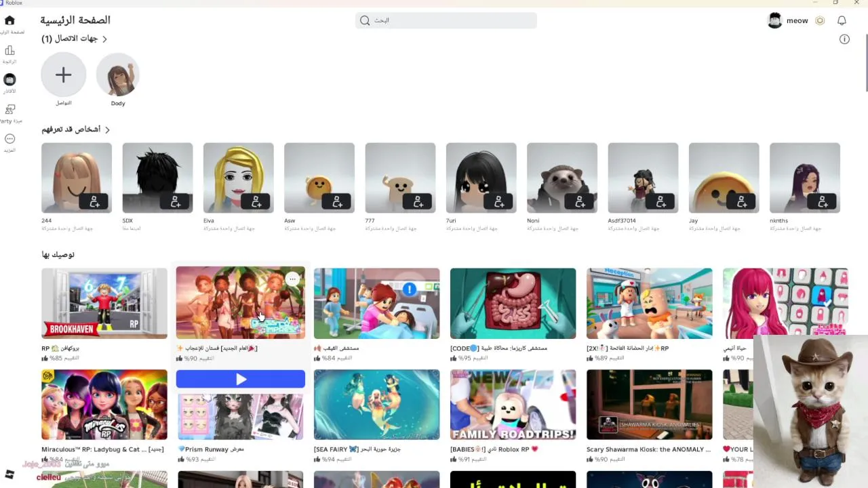Click the search magnifier icon
The image size is (868, 488).
coord(365,20)
